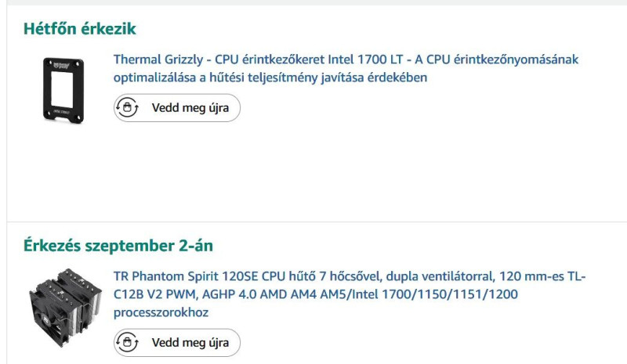This screenshot has height=364, width=627.
Task: Click the front fan in cooler image
Action: pyautogui.click(x=48, y=319)
